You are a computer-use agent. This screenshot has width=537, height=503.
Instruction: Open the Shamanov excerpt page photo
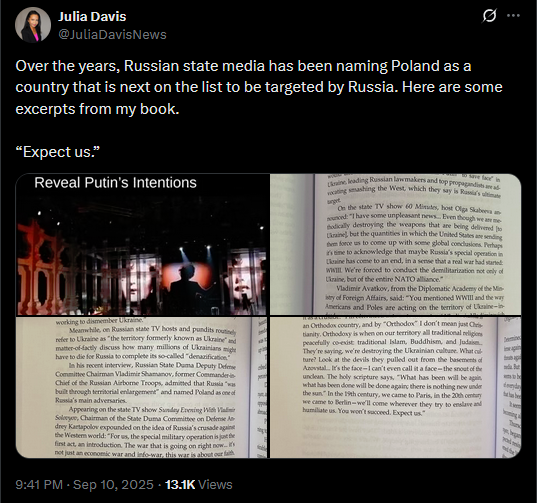(x=142, y=387)
